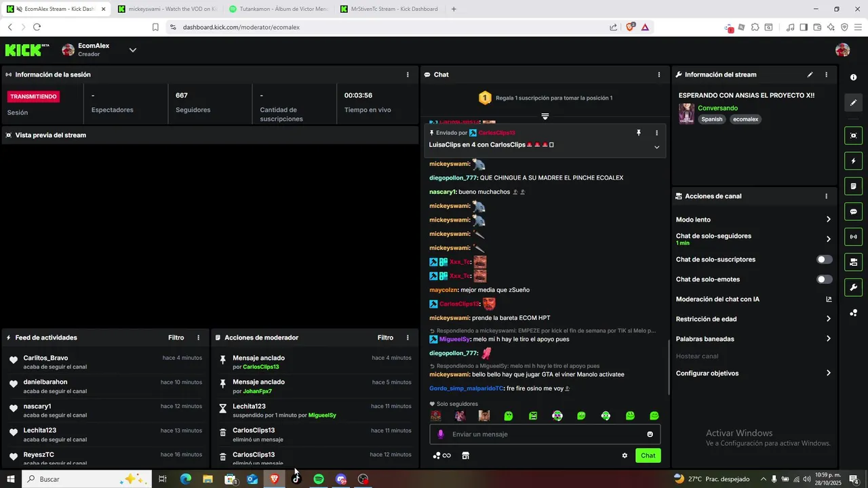Screen dimensions: 868x488
Task: Toggle the document moderator log icon in sidebar
Action: pos(853,186)
